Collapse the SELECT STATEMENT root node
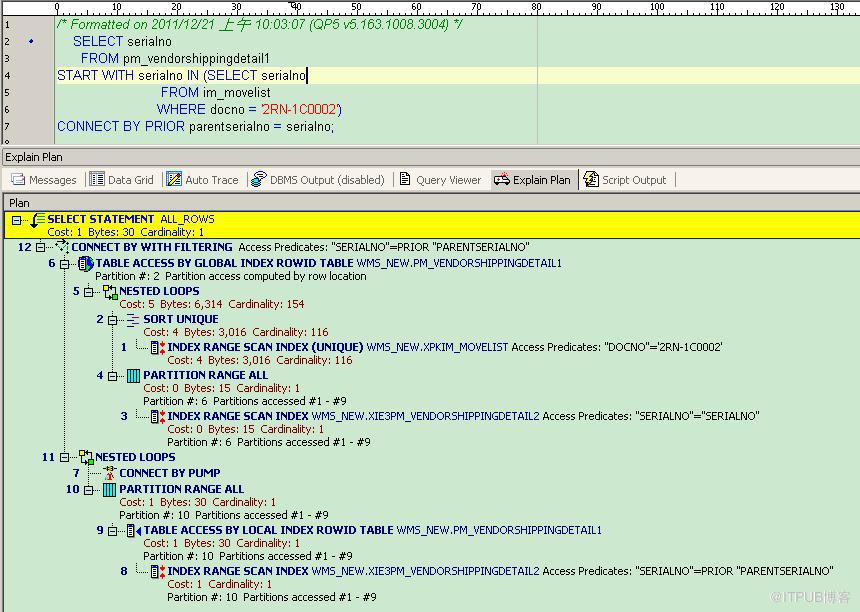The image size is (860, 612). (x=16, y=220)
